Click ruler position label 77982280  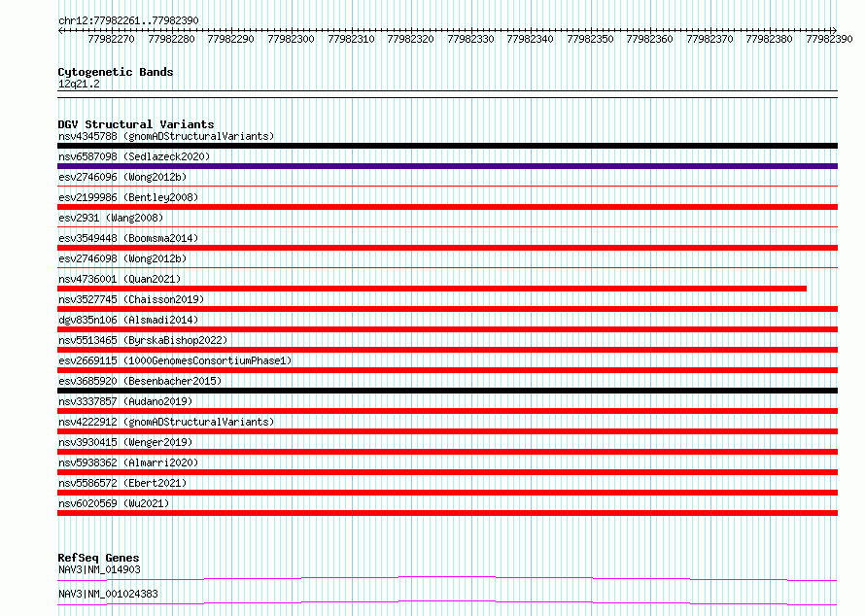(x=171, y=39)
